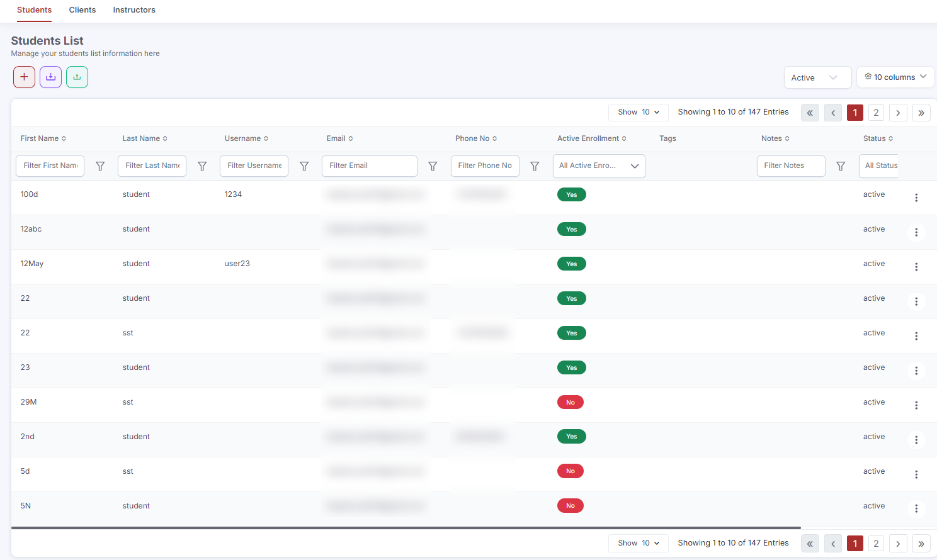Click the funnel icon beside Filter Email
Screen dimensions: 937x560
[433, 166]
